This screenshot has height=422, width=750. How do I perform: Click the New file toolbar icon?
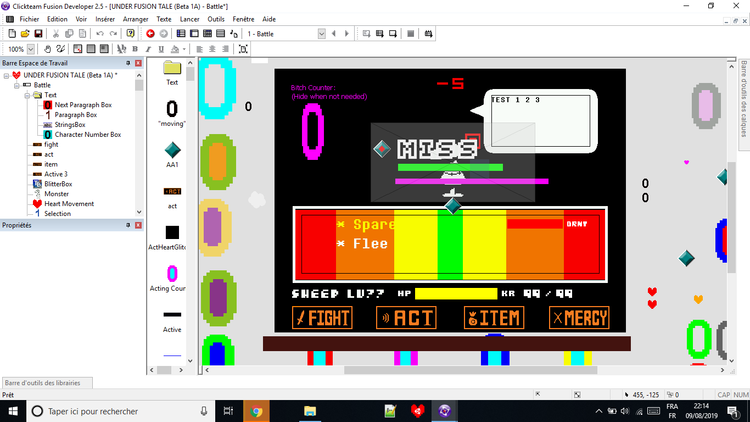point(12,33)
